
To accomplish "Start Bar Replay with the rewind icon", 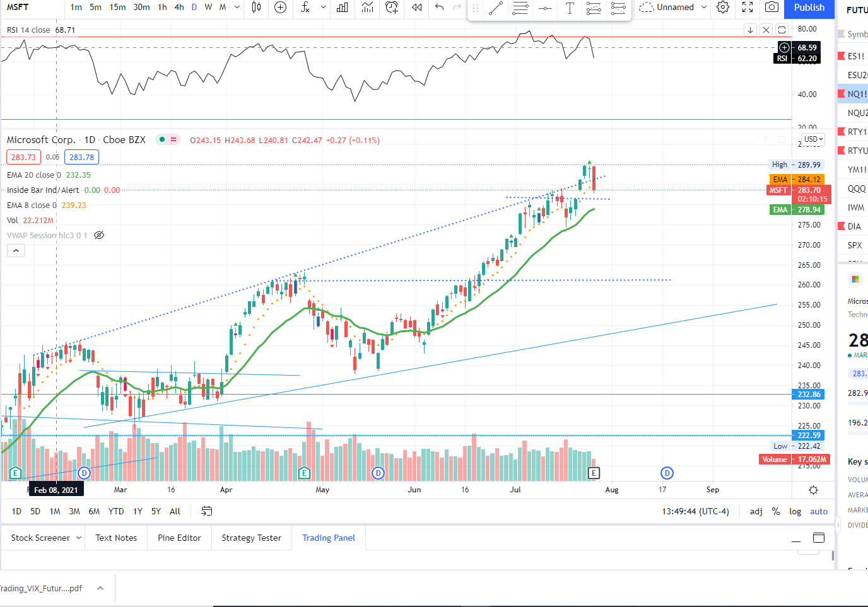I will pos(417,8).
